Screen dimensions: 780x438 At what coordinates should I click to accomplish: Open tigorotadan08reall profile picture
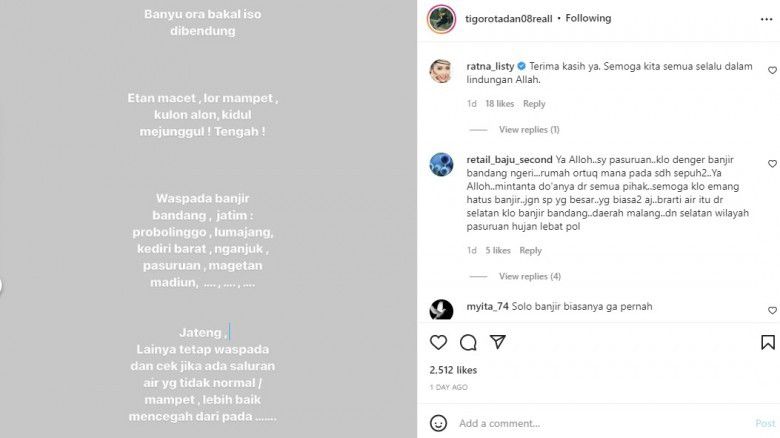click(x=438, y=19)
